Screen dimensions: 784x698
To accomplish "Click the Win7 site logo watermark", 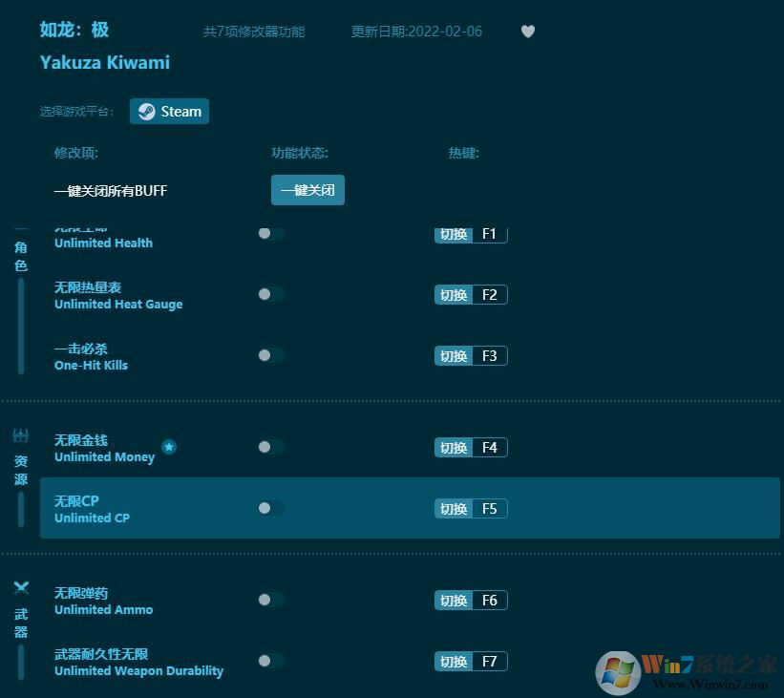I will [x=689, y=672].
